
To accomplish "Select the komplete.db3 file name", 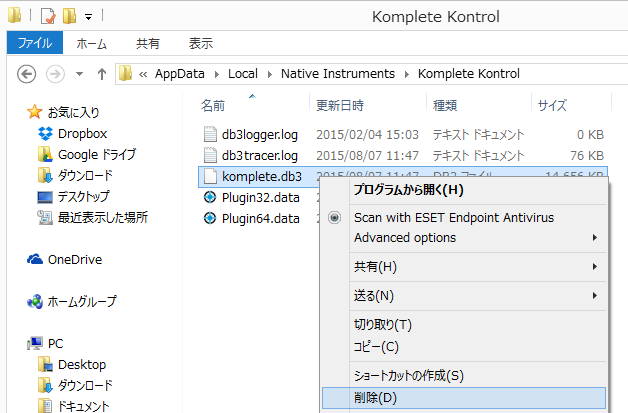I will pyautogui.click(x=262, y=176).
